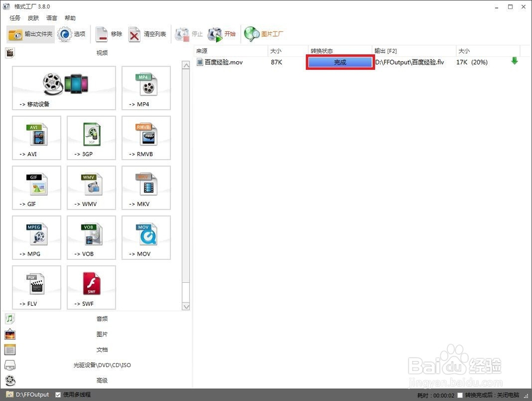Click the 来源 (Source) column header
This screenshot has height=401, width=532.
point(231,51)
